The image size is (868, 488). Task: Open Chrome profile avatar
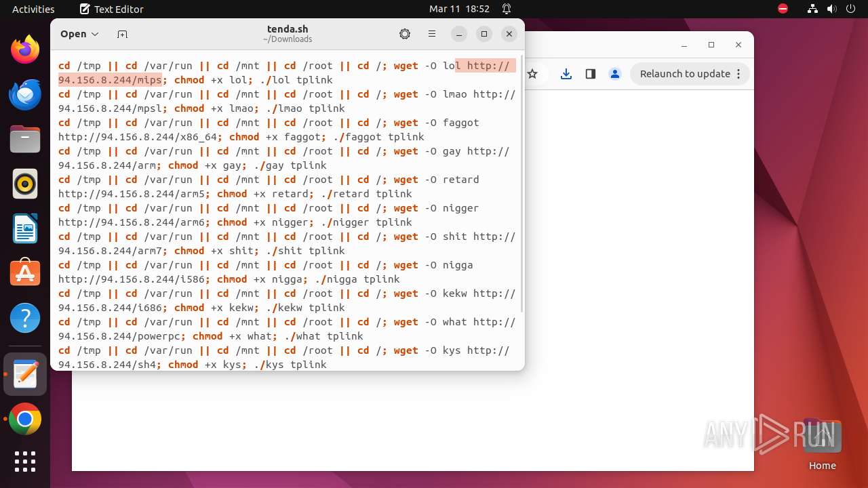(615, 74)
